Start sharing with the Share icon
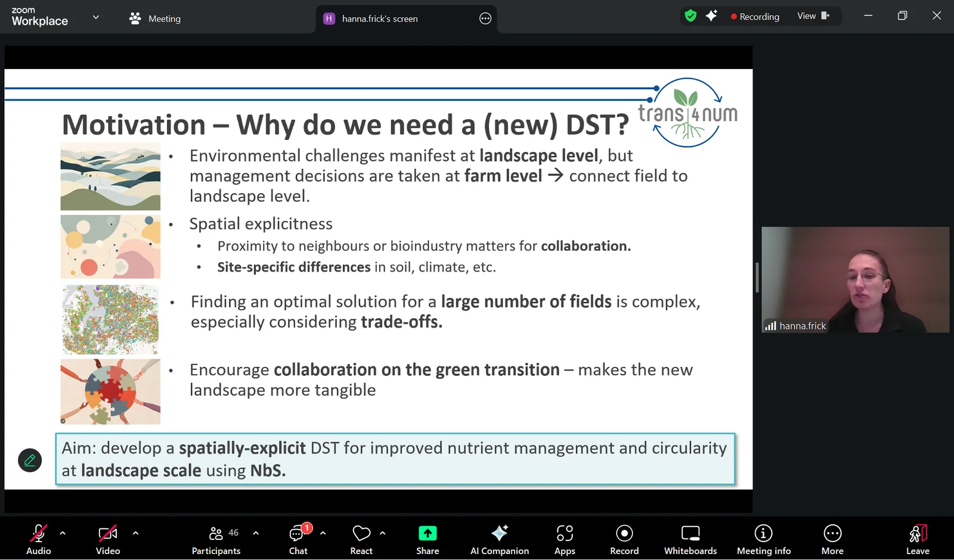 [427, 538]
